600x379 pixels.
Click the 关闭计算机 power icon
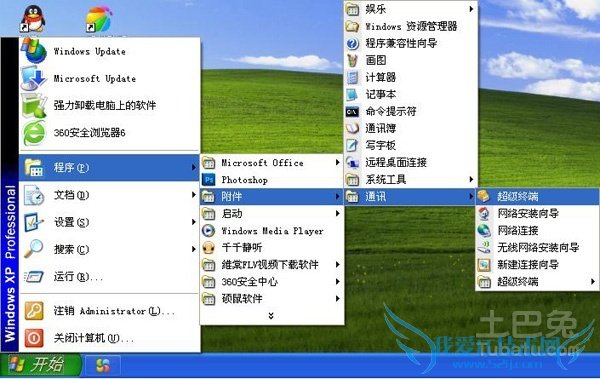point(34,338)
